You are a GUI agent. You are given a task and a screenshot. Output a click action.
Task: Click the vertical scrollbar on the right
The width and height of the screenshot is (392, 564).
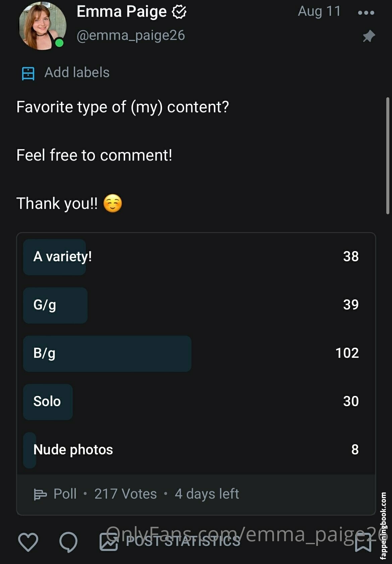388,156
